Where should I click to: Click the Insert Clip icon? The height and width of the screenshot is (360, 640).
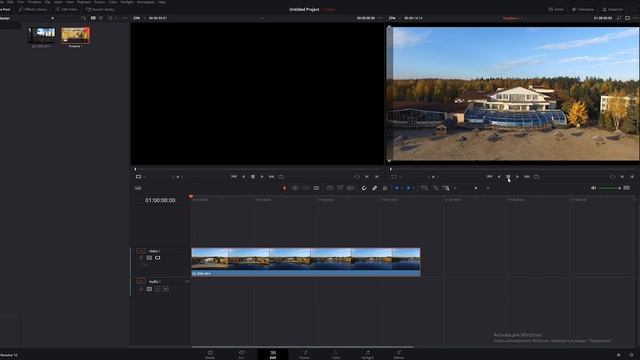coord(329,188)
